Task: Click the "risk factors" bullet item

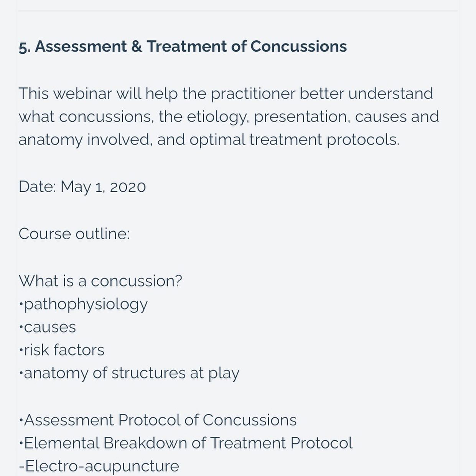Action: click(x=64, y=350)
